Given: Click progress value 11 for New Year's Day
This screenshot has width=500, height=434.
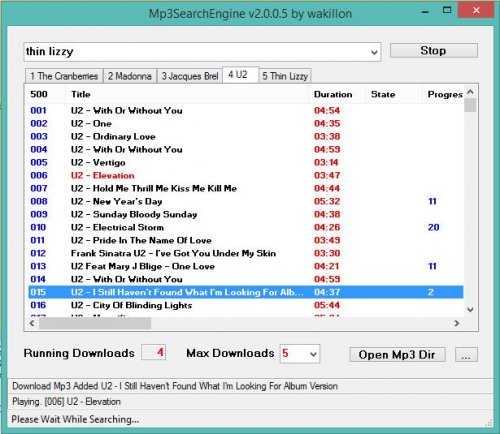Looking at the screenshot, I should [432, 202].
